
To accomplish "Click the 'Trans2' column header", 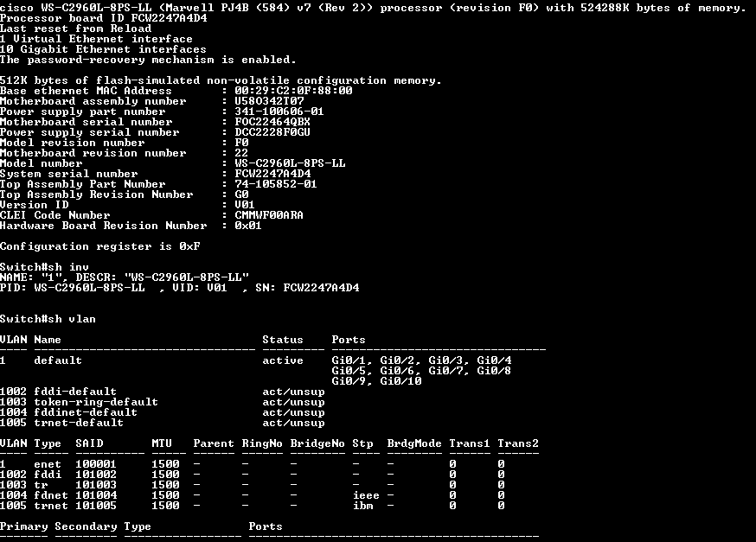I will pos(518,443).
